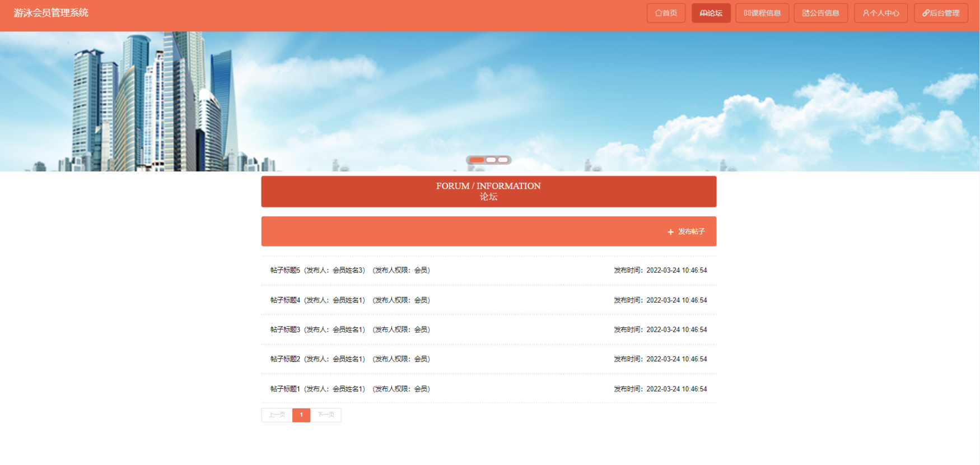The height and width of the screenshot is (465, 980).
Task: Click the course icon in 课程信息 button
Action: pos(748,13)
